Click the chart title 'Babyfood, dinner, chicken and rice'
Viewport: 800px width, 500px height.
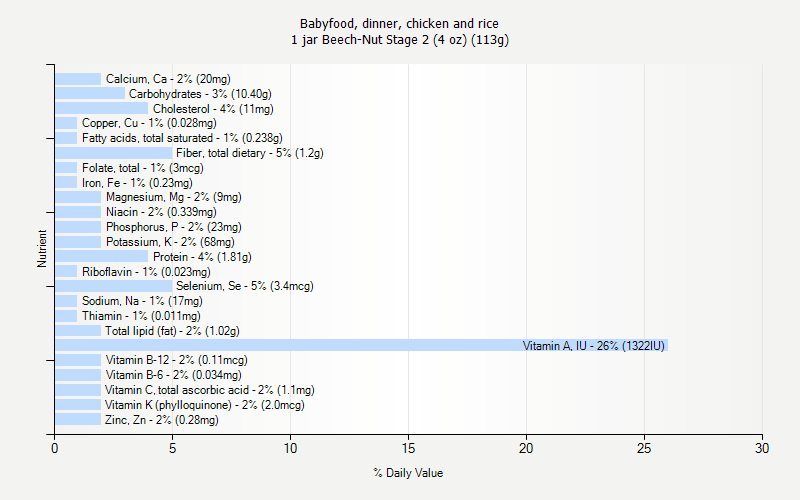tap(399, 24)
